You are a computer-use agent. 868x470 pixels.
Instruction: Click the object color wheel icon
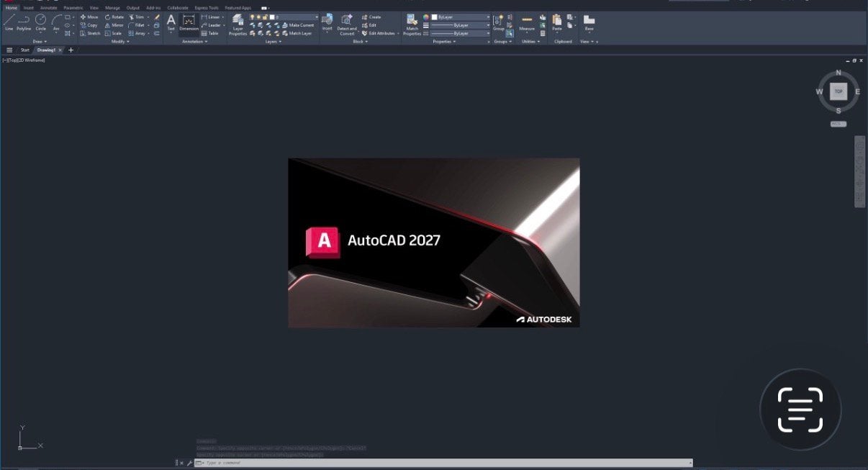426,17
